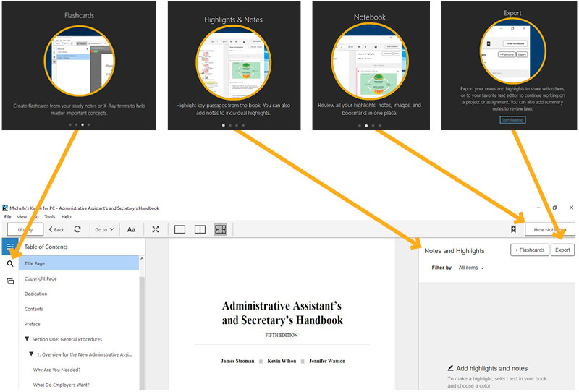Open the Go to dropdown
The width and height of the screenshot is (579, 392).
coord(103,229)
